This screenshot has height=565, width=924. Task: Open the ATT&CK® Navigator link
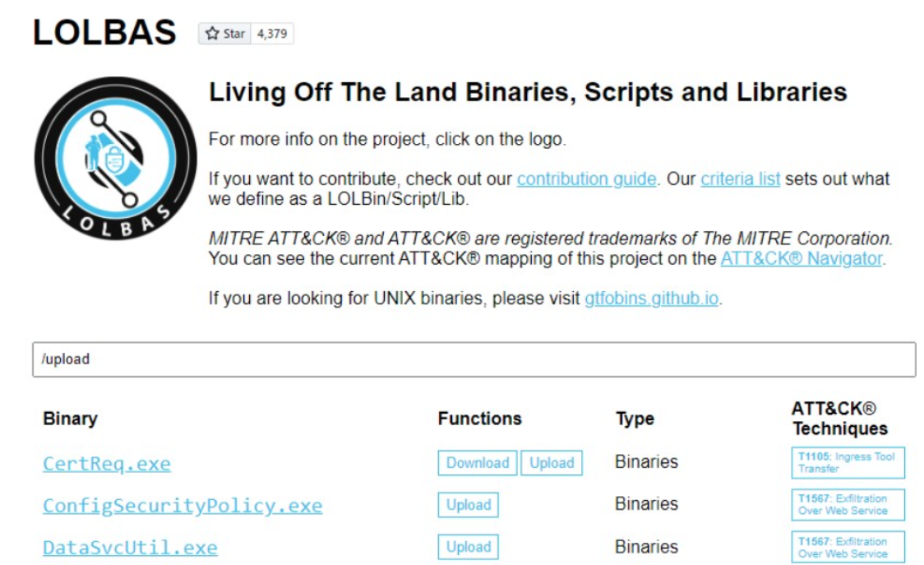[x=802, y=258]
